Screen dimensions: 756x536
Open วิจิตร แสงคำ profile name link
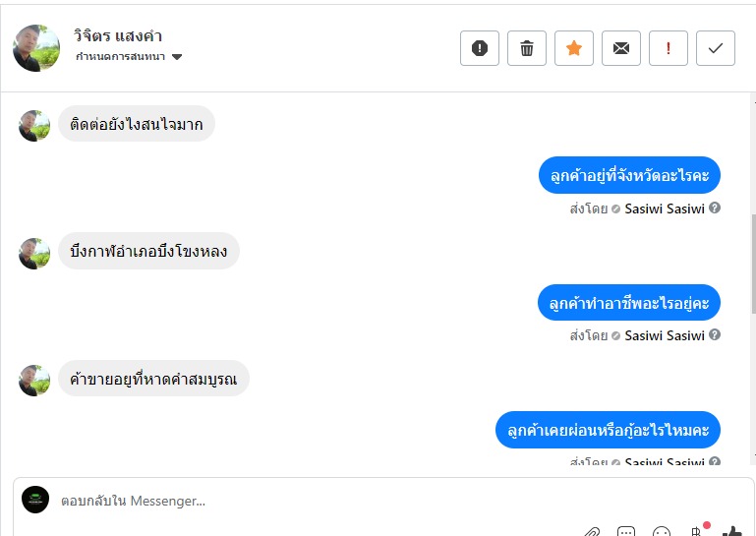tap(118, 35)
